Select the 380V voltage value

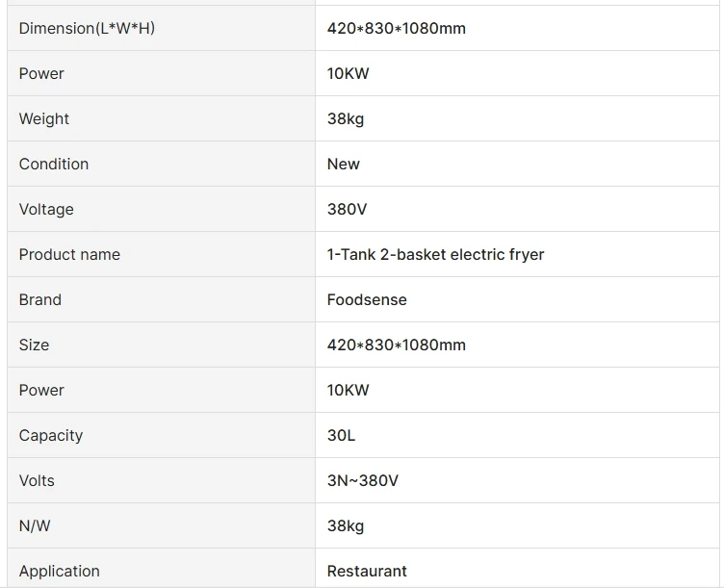click(x=348, y=210)
